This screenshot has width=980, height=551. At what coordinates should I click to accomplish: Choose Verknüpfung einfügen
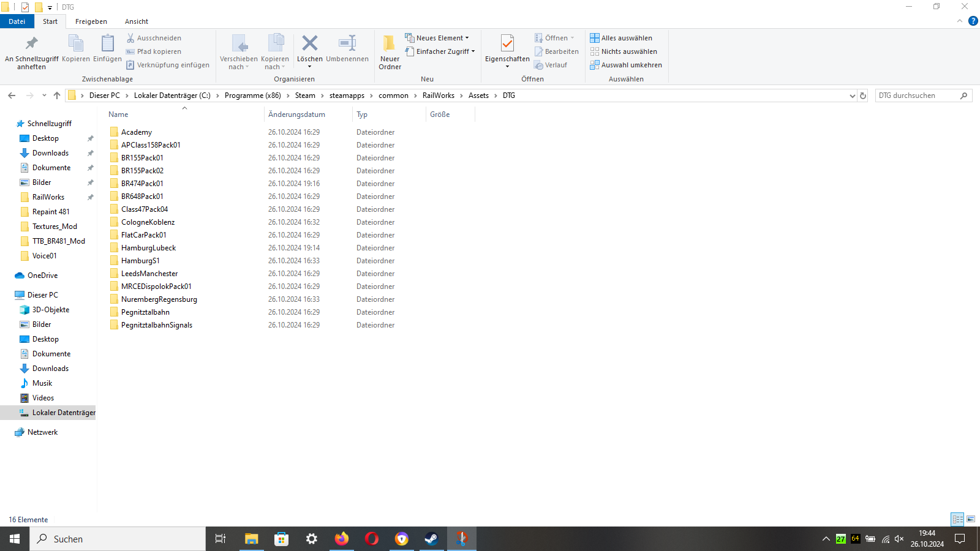click(168, 65)
